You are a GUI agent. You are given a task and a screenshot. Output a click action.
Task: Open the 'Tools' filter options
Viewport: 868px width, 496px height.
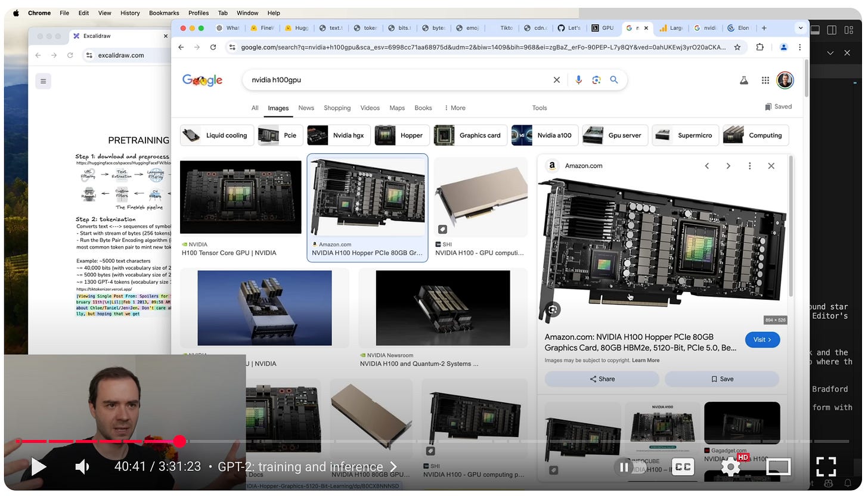[540, 108]
